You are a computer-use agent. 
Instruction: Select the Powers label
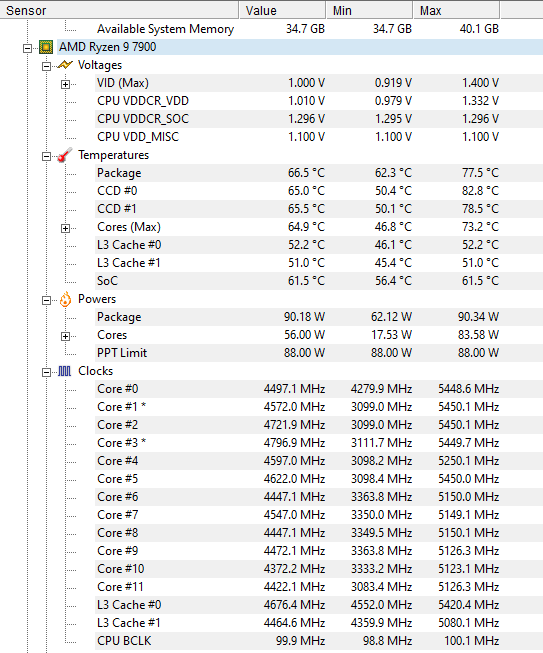[97, 299]
